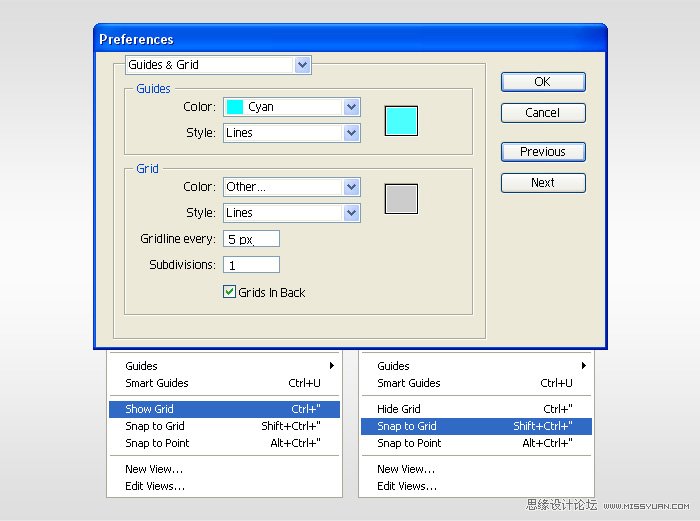Click the OK button
Image resolution: width=700 pixels, height=521 pixels.
(543, 82)
